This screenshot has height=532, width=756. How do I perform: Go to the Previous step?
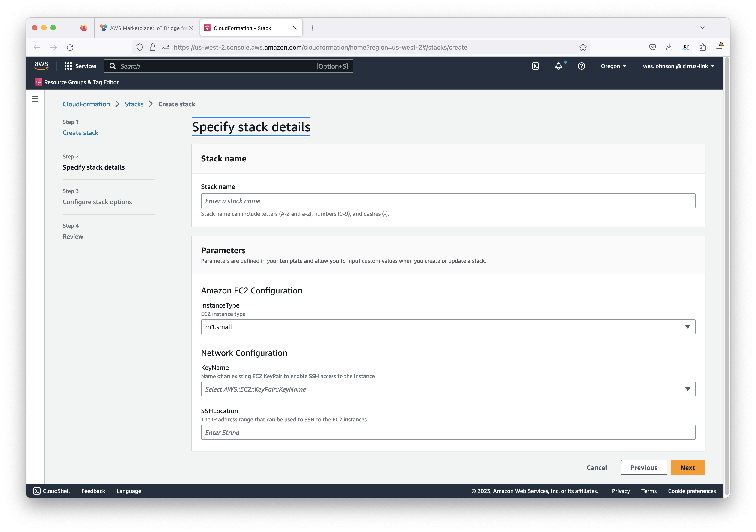[644, 467]
